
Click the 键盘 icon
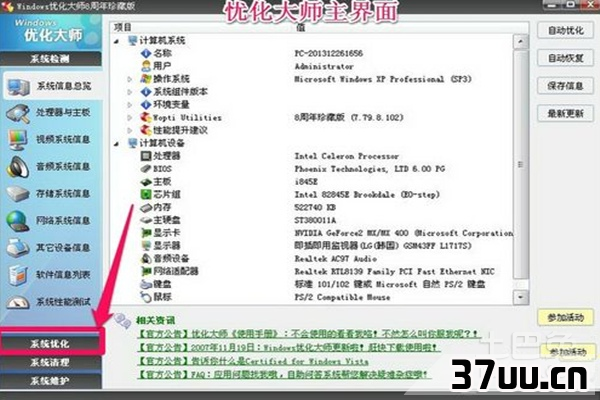(x=146, y=284)
